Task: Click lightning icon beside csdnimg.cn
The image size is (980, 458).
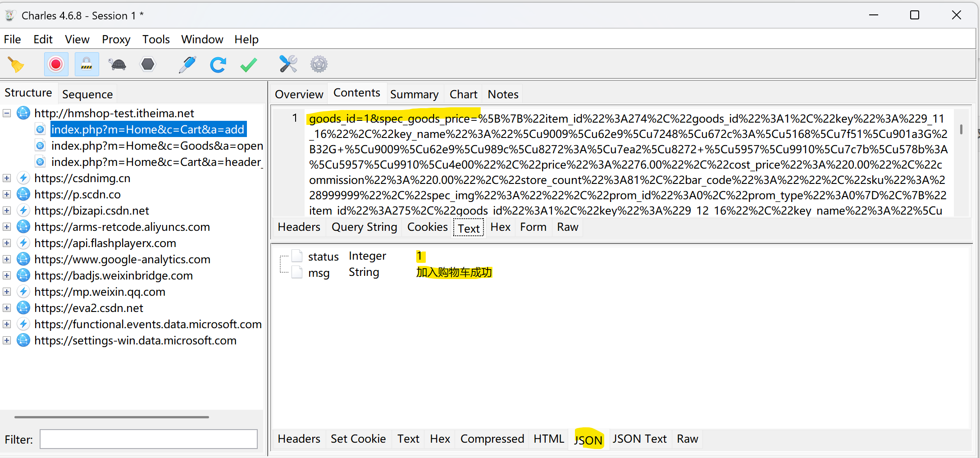Action: coord(23,178)
